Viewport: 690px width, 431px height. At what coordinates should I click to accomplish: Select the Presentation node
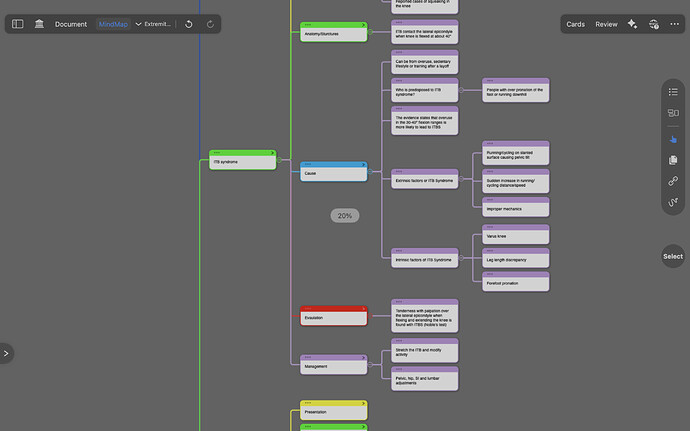pos(334,410)
